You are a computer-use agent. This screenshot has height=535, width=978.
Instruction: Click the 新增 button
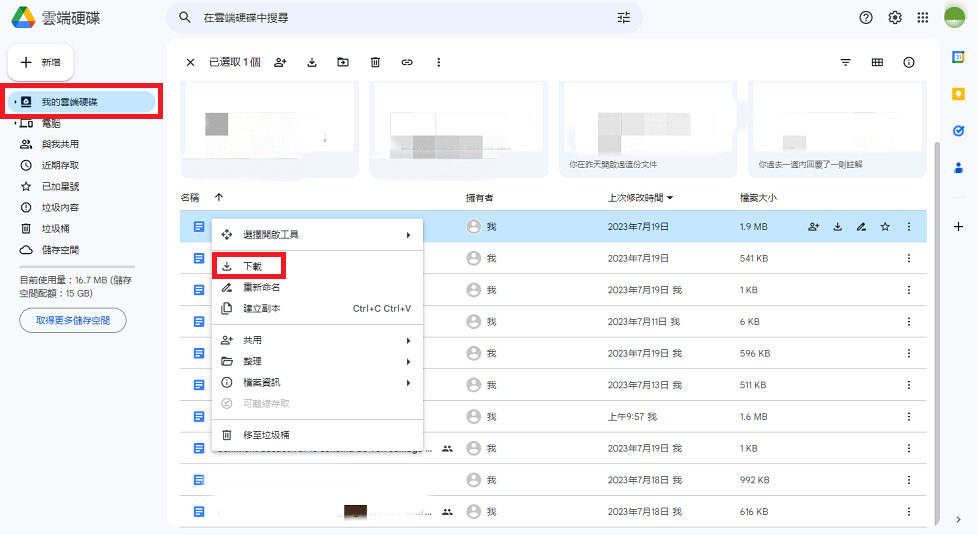pos(41,62)
